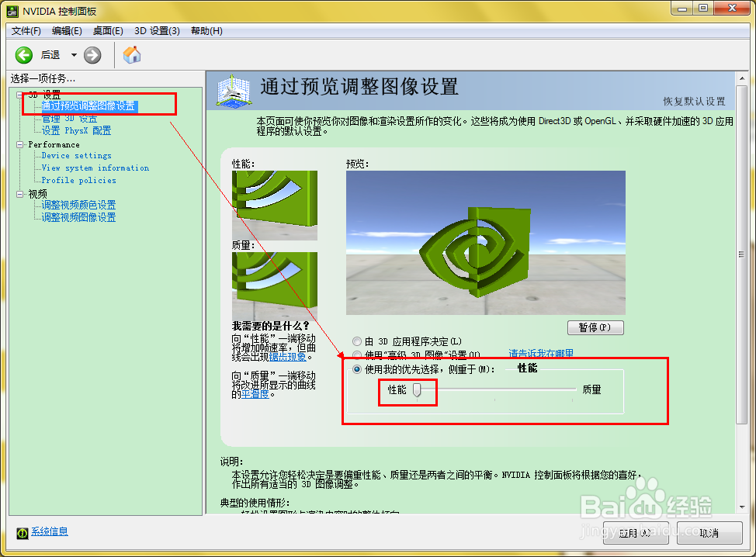Open the 3D 设置(3) menu
This screenshot has width=756, height=557.
tap(157, 31)
